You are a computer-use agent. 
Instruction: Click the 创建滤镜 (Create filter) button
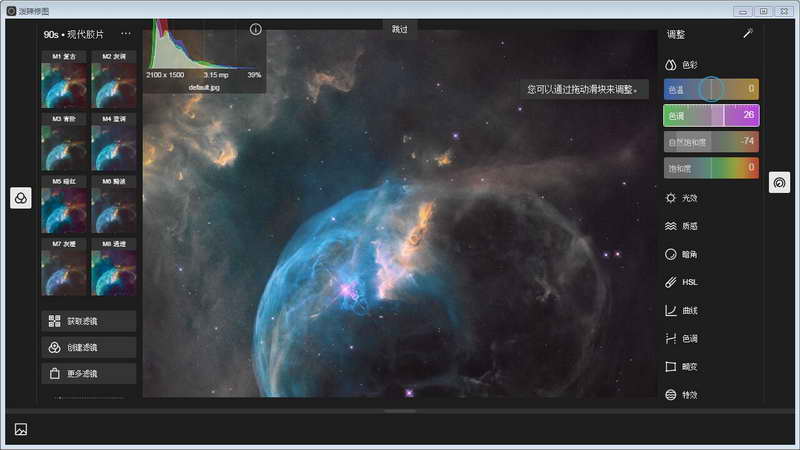pyautogui.click(x=89, y=347)
